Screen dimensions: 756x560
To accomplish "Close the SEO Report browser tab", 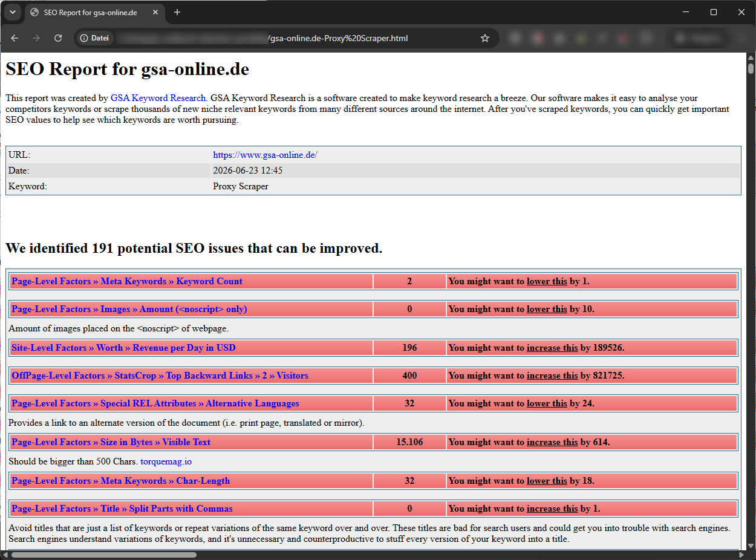I will click(155, 12).
